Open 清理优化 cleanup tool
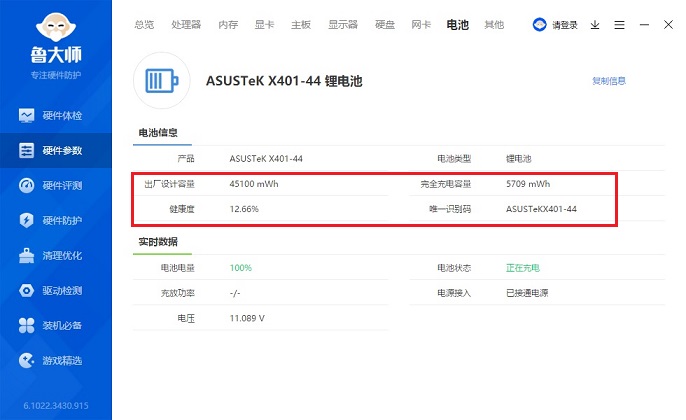Viewport: 686px width, 420px height. click(x=55, y=255)
